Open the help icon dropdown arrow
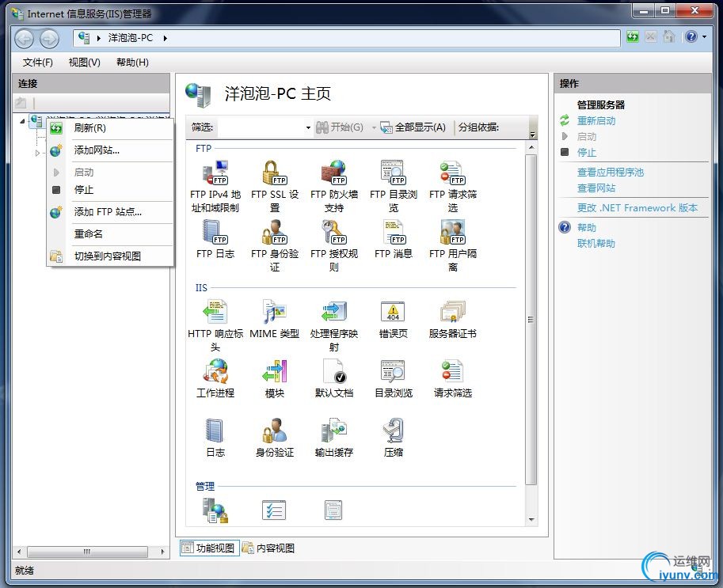The height and width of the screenshot is (588, 723). pos(704,36)
